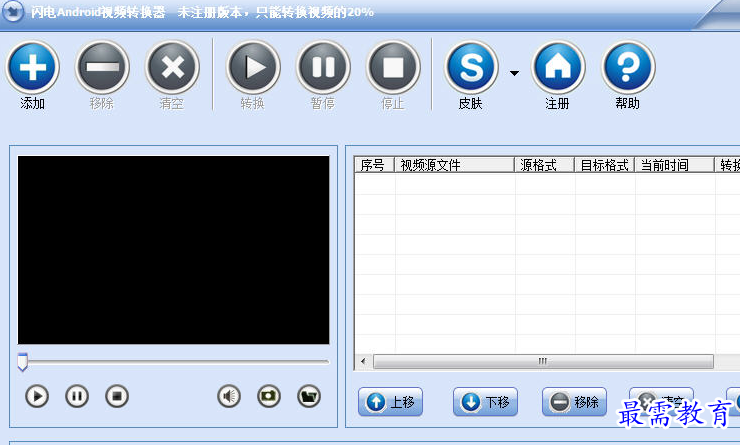
Task: Start conversion with the 转换 play icon
Action: coord(253,67)
